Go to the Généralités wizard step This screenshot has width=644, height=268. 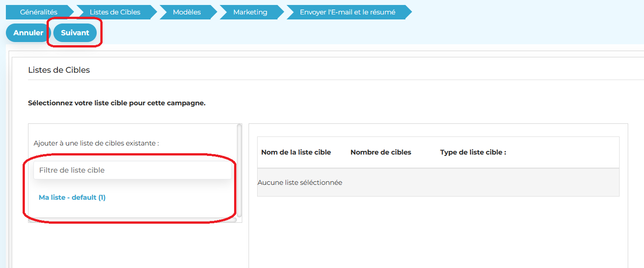pos(38,12)
